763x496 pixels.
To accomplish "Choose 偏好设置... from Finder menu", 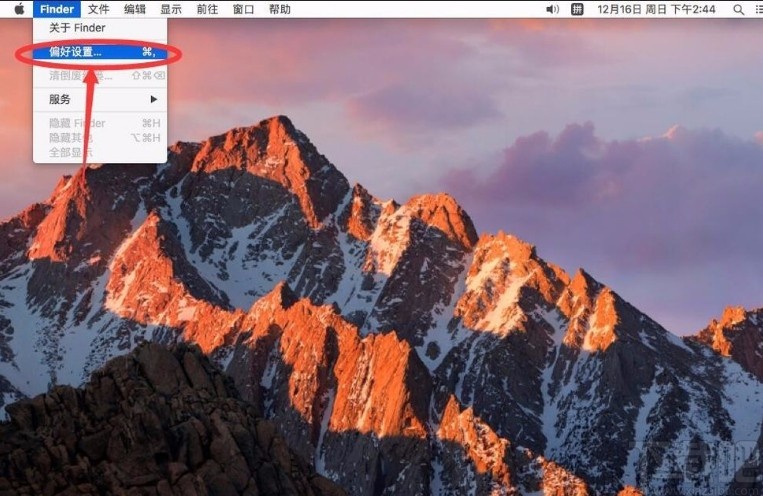I will point(100,52).
